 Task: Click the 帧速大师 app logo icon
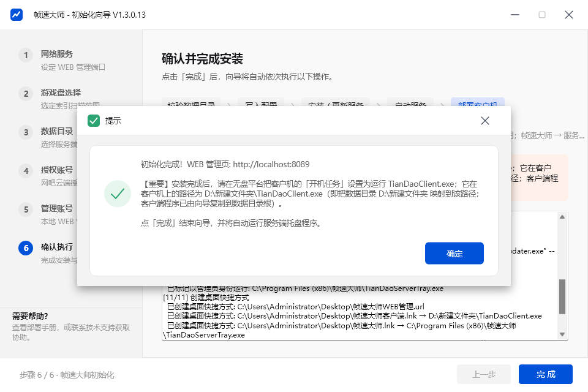pos(17,15)
